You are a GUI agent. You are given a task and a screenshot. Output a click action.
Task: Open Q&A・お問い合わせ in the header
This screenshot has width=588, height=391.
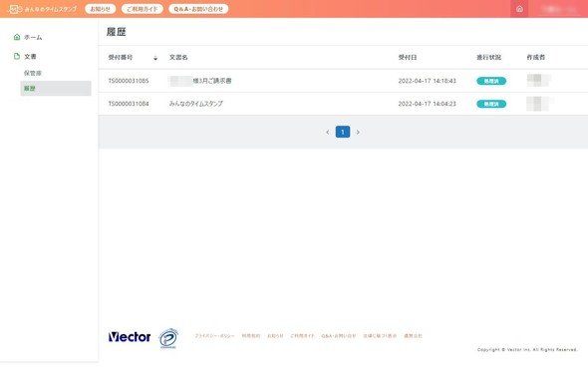(x=198, y=9)
